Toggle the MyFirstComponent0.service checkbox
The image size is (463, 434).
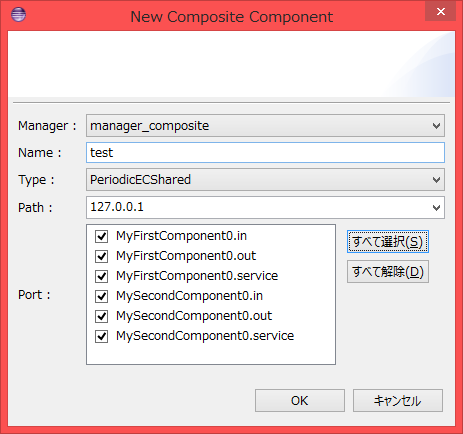pos(101,276)
